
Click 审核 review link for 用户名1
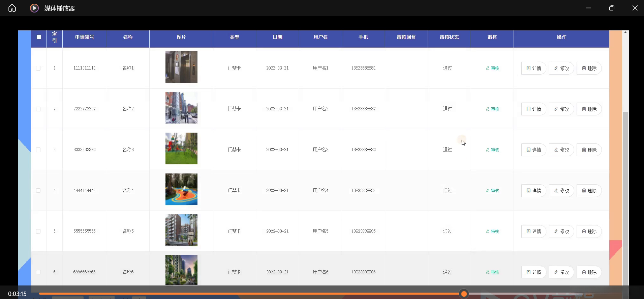pyautogui.click(x=492, y=68)
